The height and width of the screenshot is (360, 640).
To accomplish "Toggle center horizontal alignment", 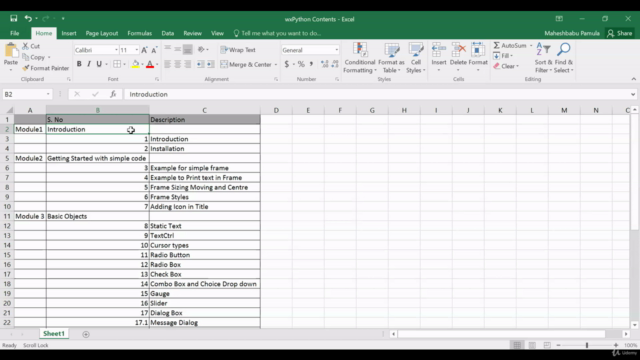I will (x=178, y=64).
